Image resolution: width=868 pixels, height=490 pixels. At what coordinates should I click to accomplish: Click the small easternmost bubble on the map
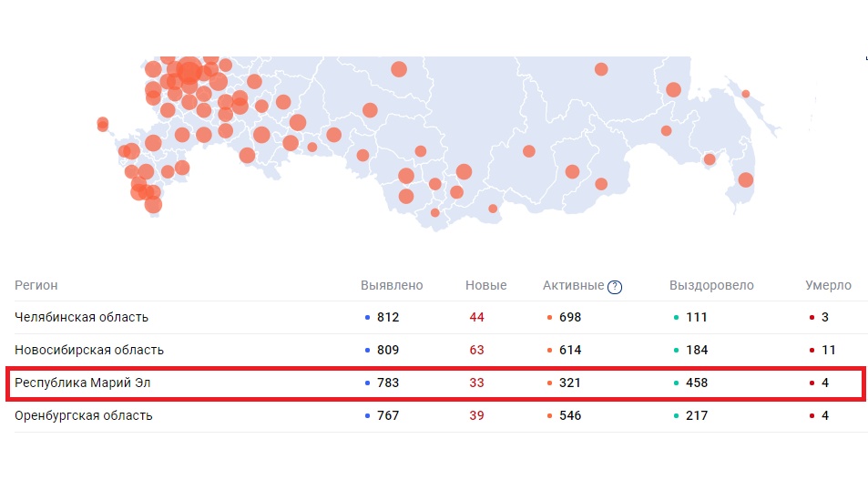[x=745, y=94]
